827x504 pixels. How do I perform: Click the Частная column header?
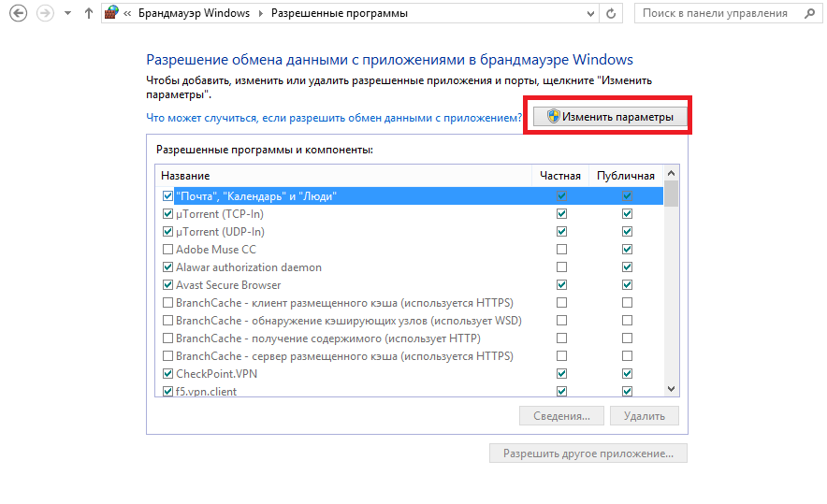(x=560, y=176)
